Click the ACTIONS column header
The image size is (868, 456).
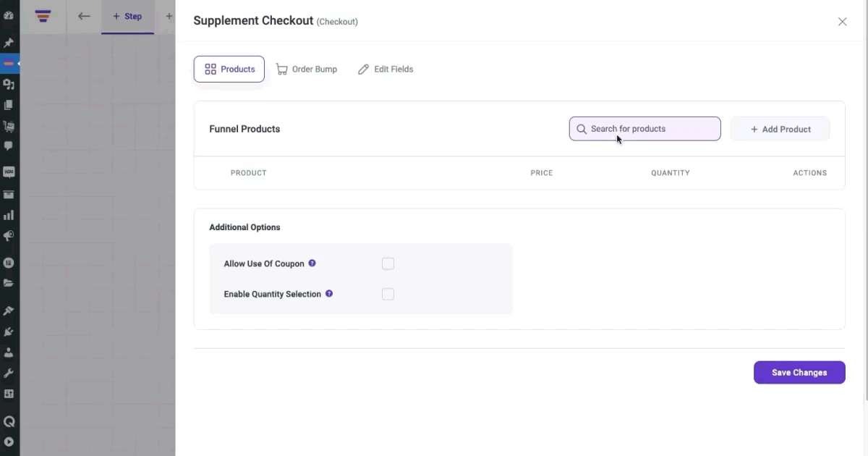click(810, 173)
